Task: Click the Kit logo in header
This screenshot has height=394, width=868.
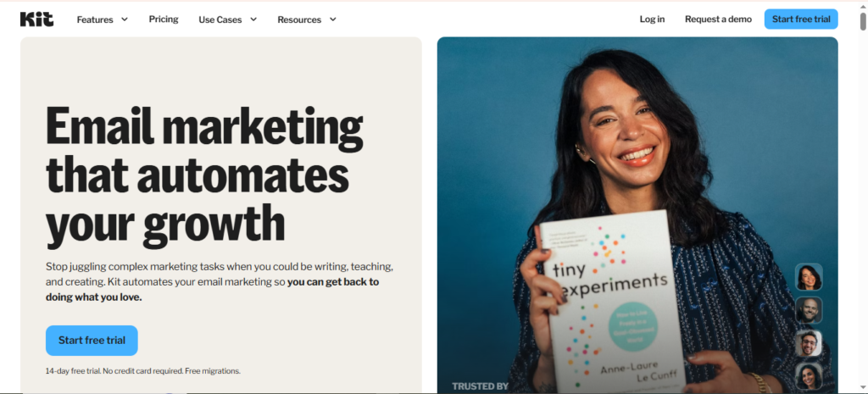Action: pyautogui.click(x=36, y=19)
